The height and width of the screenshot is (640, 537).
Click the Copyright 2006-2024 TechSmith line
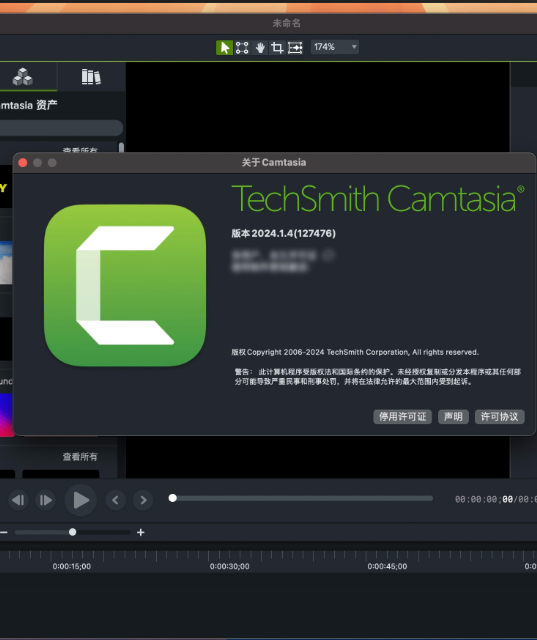355,352
